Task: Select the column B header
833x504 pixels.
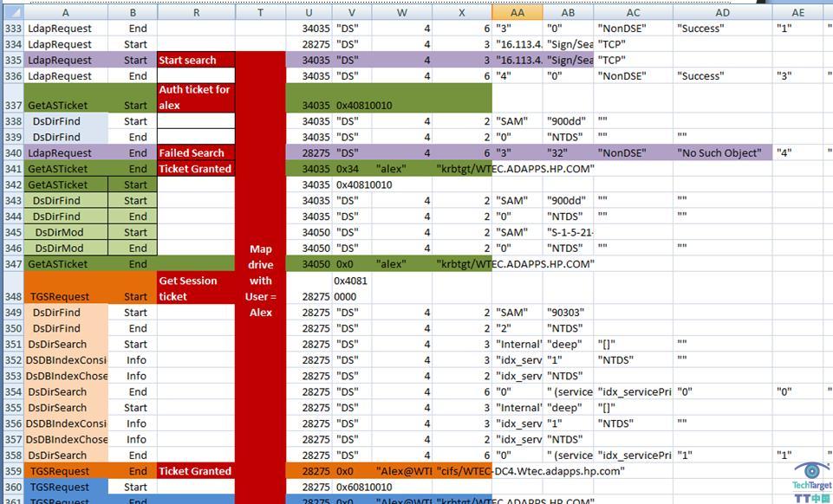Action: click(x=133, y=12)
